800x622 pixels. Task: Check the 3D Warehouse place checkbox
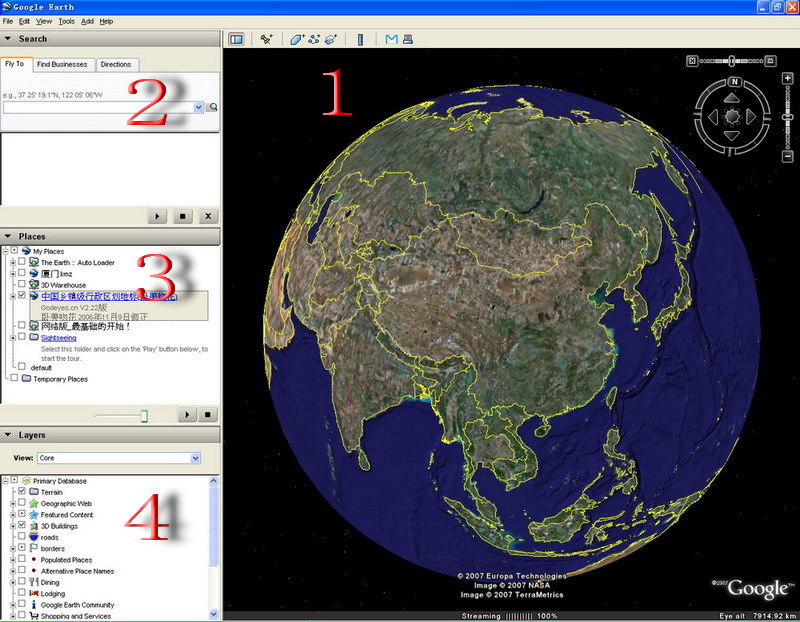pos(22,285)
